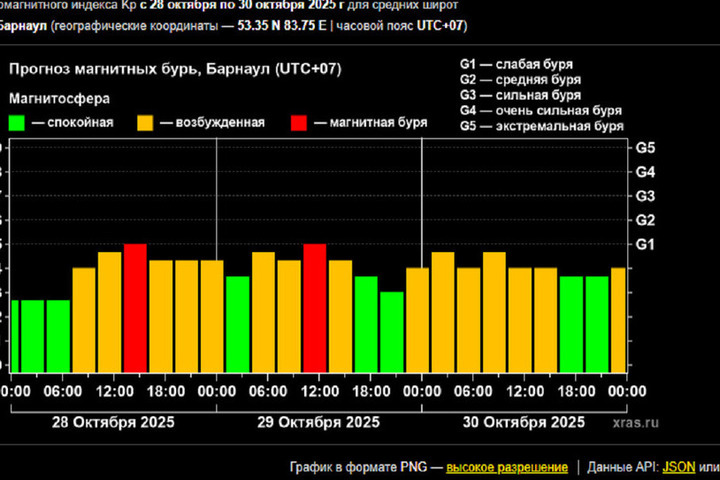Click the red magnetic storm legend square
This screenshot has height=480, width=720.
pos(299,123)
